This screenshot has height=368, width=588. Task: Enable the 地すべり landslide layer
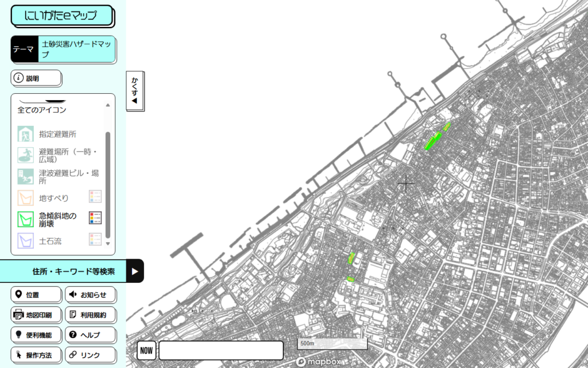click(x=25, y=198)
